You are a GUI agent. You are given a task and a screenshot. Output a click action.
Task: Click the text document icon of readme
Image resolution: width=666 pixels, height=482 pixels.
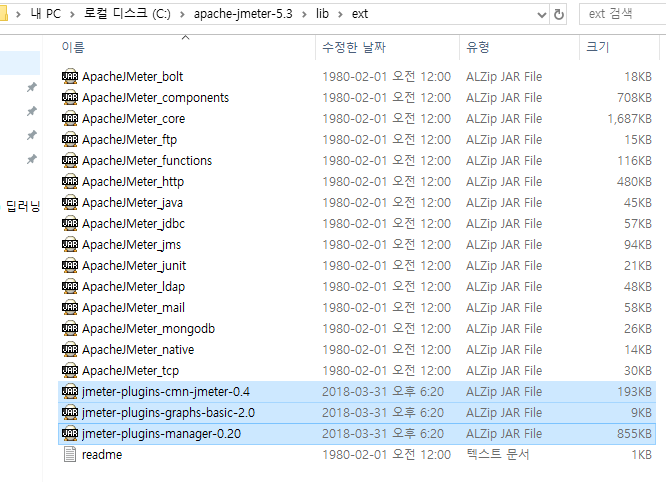click(x=70, y=454)
